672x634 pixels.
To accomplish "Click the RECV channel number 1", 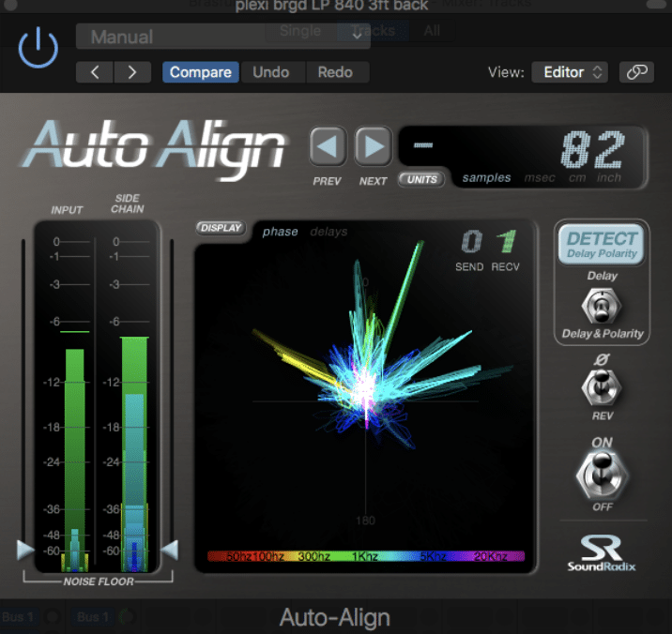I will pyautogui.click(x=507, y=242).
